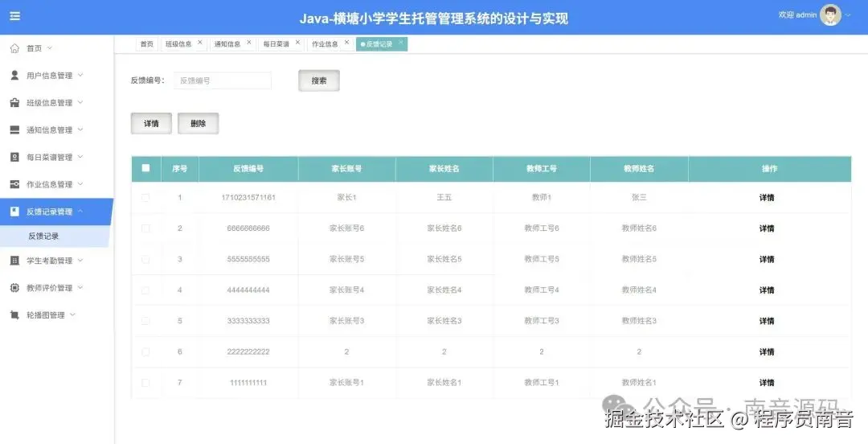Open 详情 for the 2222222222 row
This screenshot has width=868, height=444.
(767, 352)
